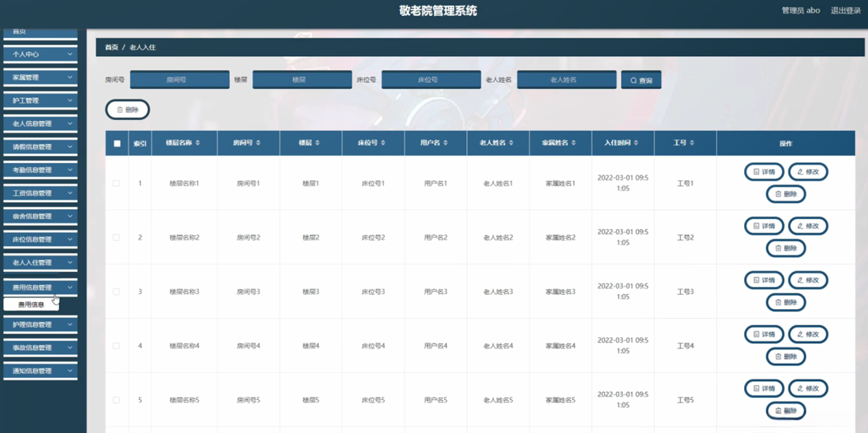The image size is (868, 433).
Task: Toggle the select-all checkbox in the table header
Action: point(117,143)
